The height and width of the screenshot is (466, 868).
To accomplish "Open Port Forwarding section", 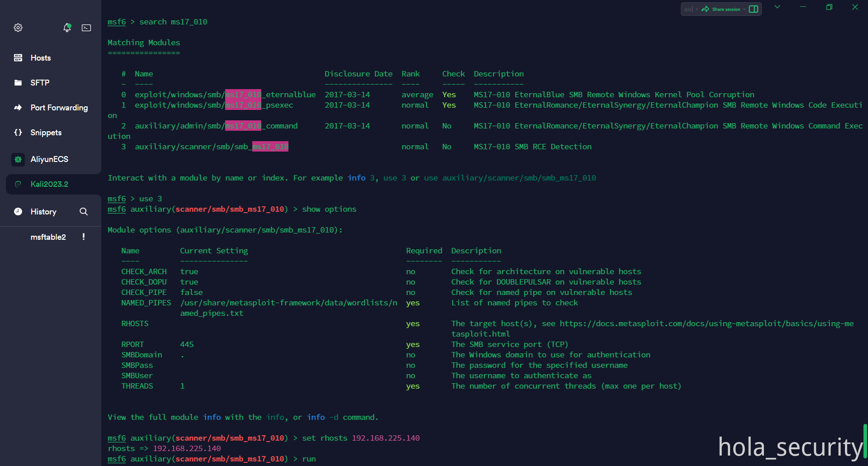I will point(59,108).
